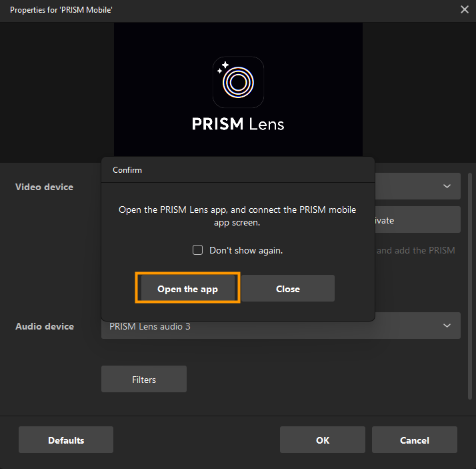The image size is (476, 469).
Task: Confirm properties with the OK button
Action: (322, 440)
